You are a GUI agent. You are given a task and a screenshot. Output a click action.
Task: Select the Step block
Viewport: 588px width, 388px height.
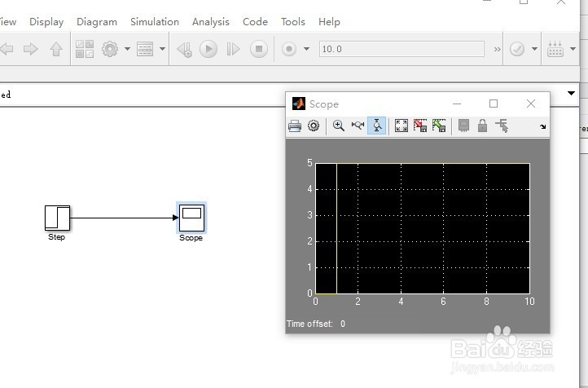[57, 218]
